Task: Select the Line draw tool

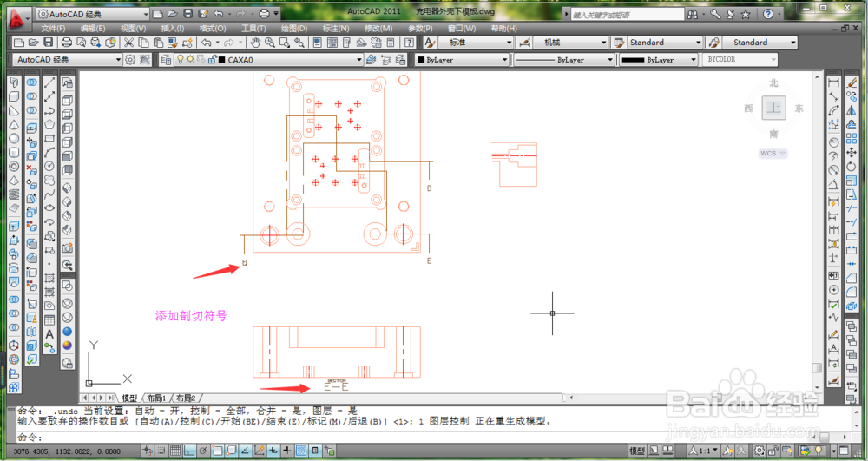Action: click(49, 82)
